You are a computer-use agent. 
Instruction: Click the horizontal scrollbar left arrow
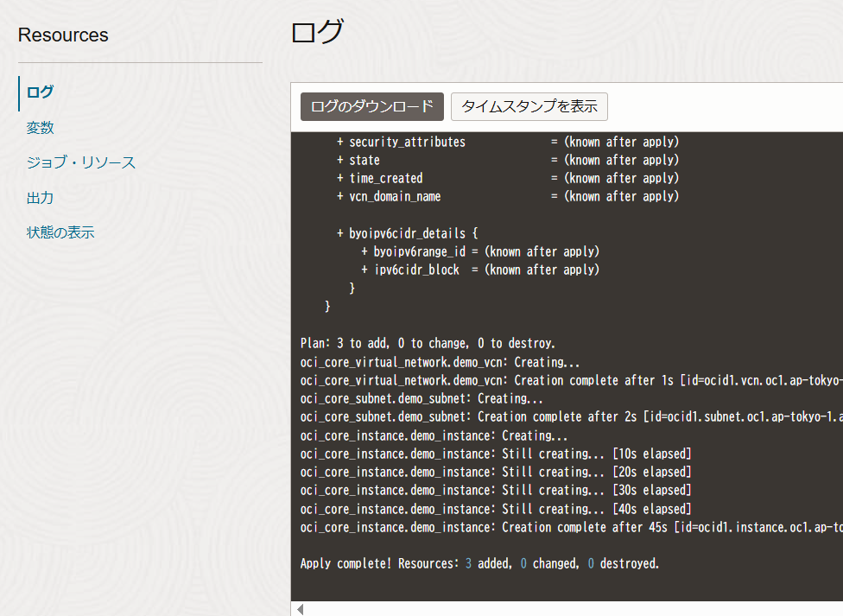(x=300, y=610)
